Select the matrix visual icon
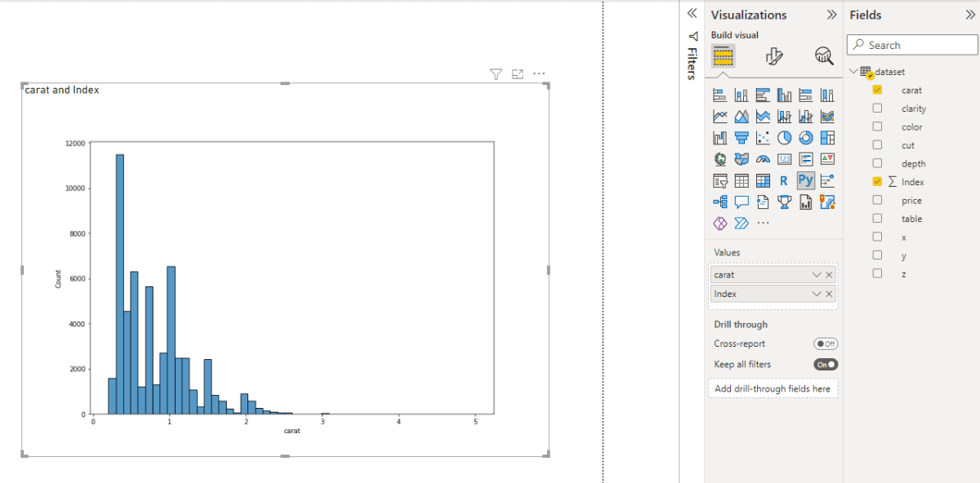The height and width of the screenshot is (483, 980). coord(763,180)
